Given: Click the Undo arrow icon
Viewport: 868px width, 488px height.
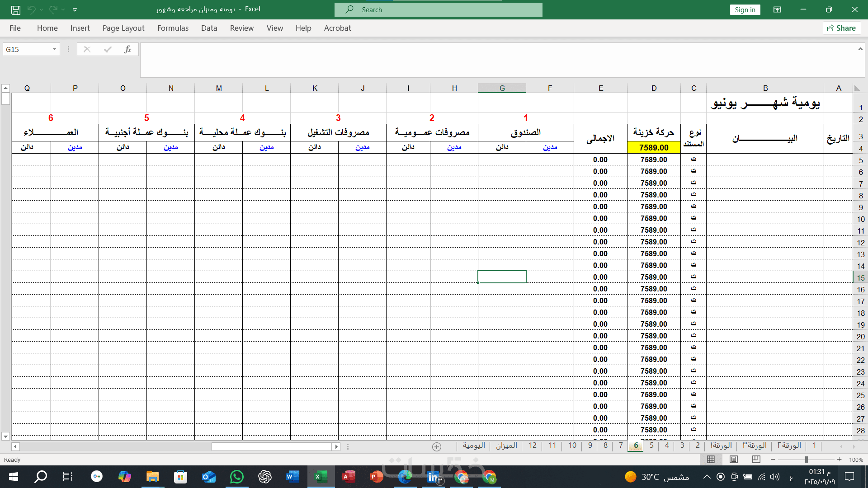Looking at the screenshot, I should click(x=31, y=9).
